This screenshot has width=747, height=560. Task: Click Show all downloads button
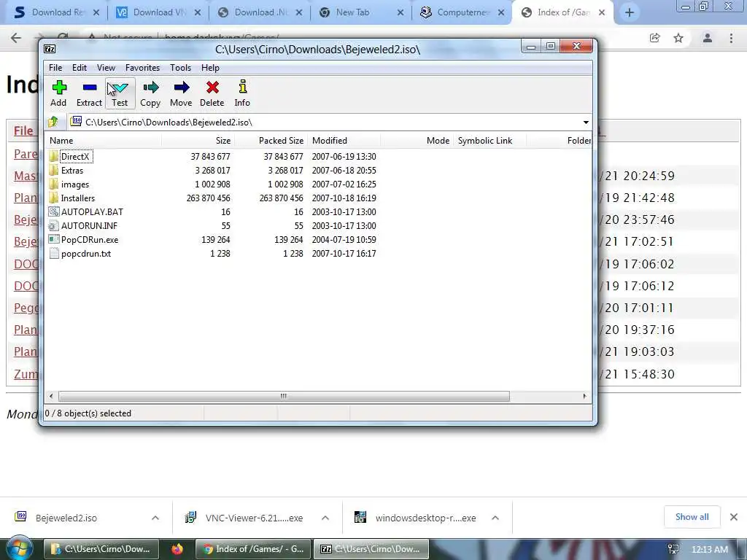692,517
